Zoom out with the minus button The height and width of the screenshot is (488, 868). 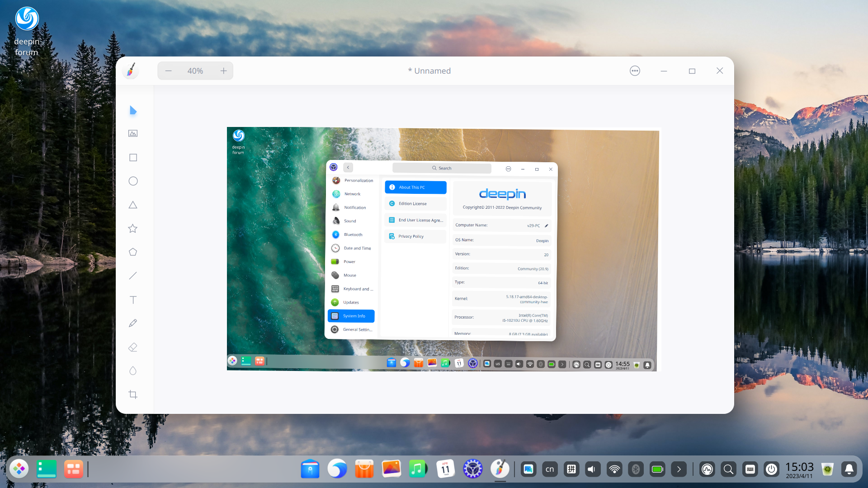pos(168,70)
